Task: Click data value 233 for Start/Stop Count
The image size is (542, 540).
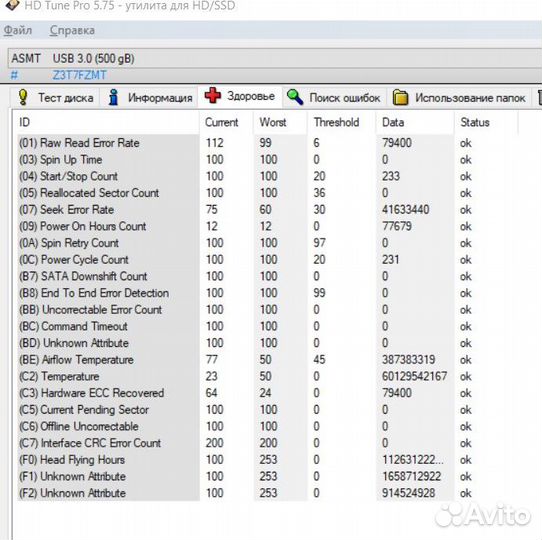Action: 391,176
